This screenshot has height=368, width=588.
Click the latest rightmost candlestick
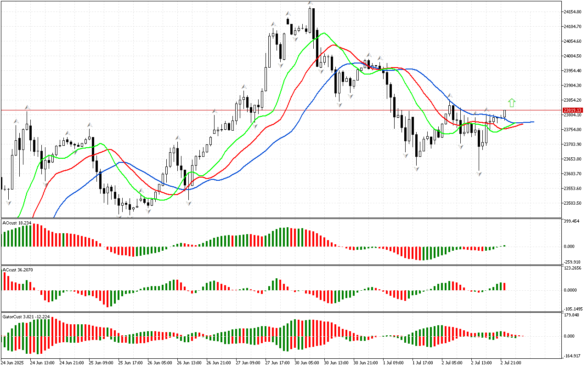pyautogui.click(x=504, y=114)
